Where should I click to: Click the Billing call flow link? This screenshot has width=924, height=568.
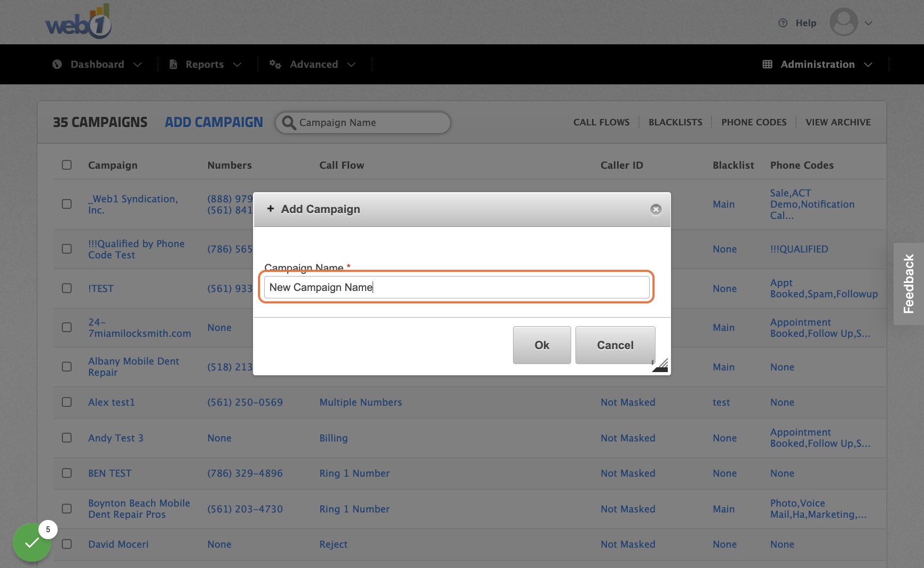pyautogui.click(x=334, y=438)
